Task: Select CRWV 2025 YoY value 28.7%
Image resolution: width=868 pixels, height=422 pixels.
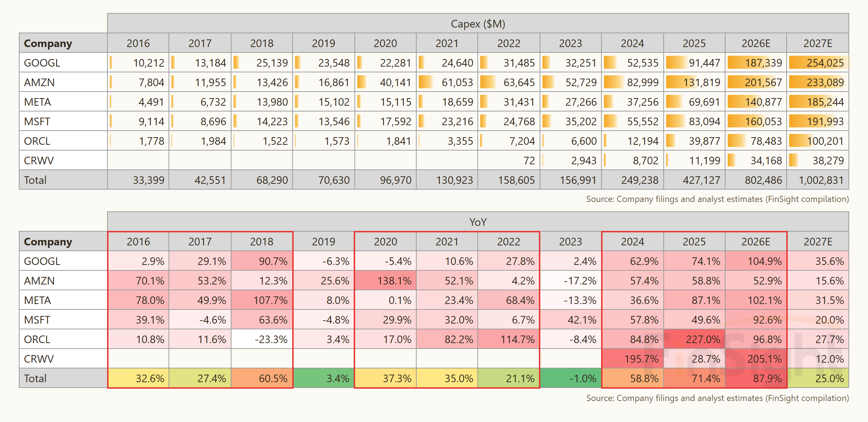Action: point(706,359)
